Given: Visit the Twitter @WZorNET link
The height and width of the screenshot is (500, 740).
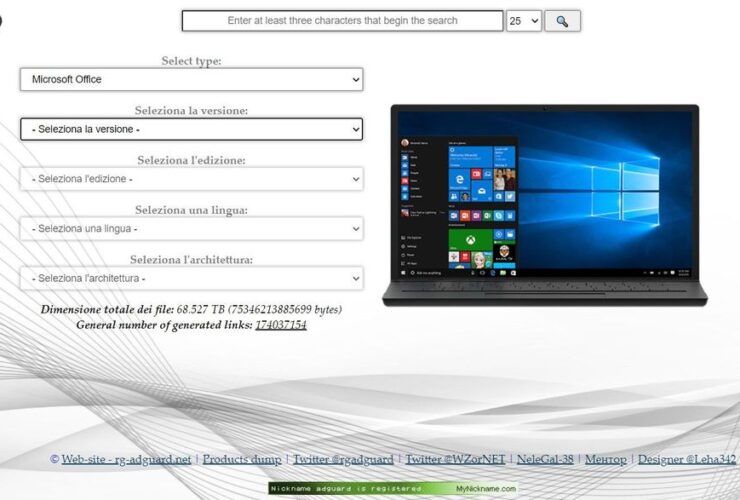Looking at the screenshot, I should coord(455,459).
